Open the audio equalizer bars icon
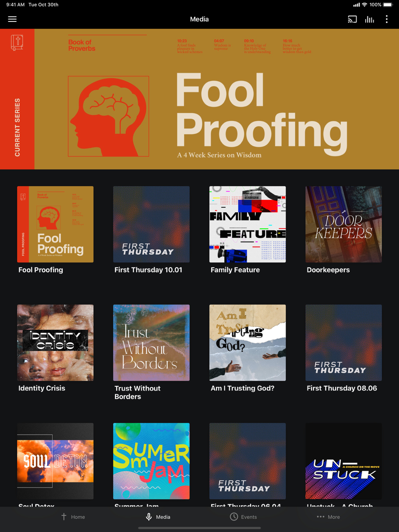 coord(369,19)
